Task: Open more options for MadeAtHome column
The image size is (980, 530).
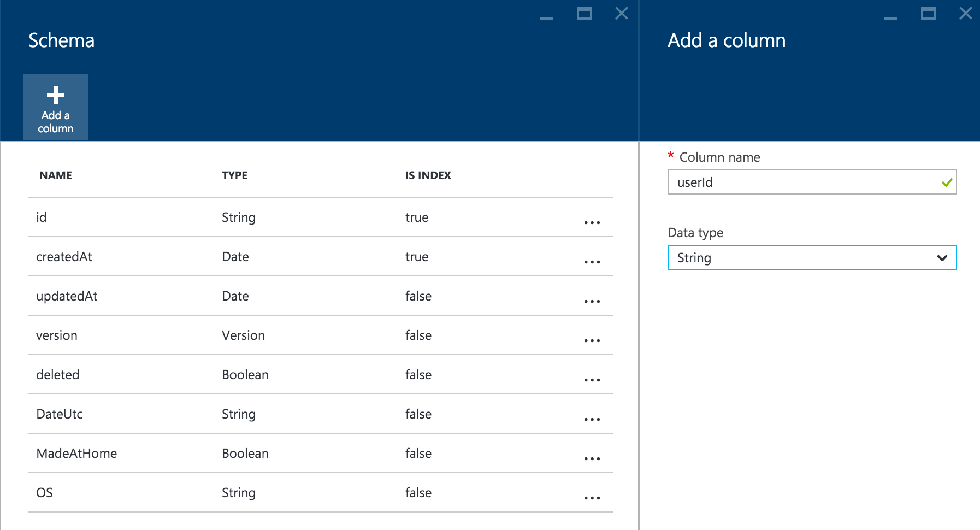Action: click(592, 458)
